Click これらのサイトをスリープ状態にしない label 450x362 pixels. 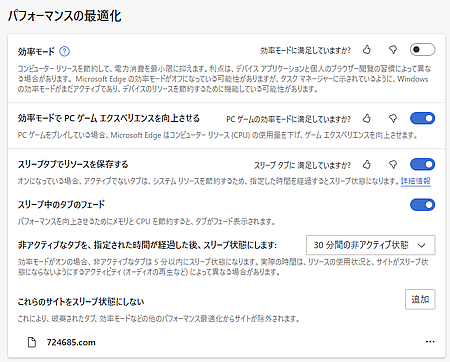(x=81, y=302)
